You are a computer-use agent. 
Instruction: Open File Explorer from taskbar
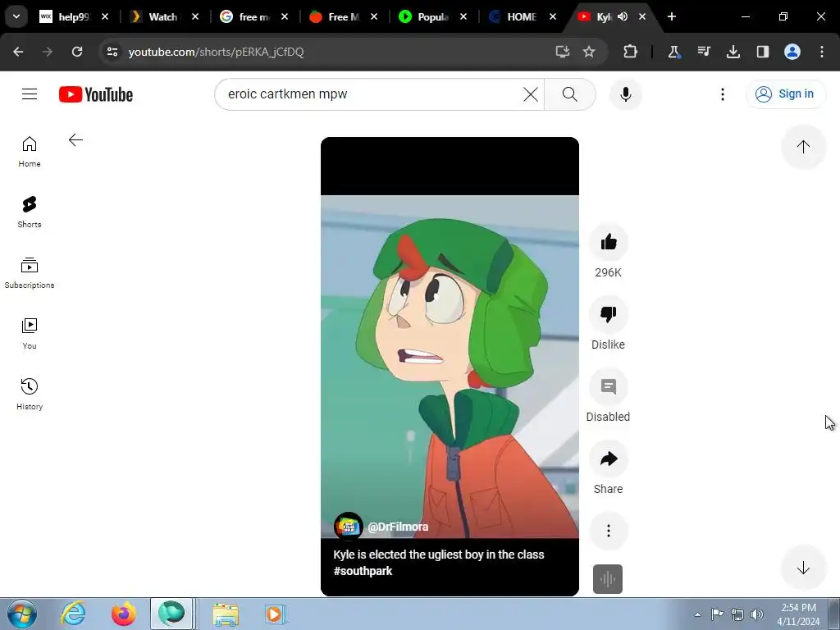pos(226,614)
